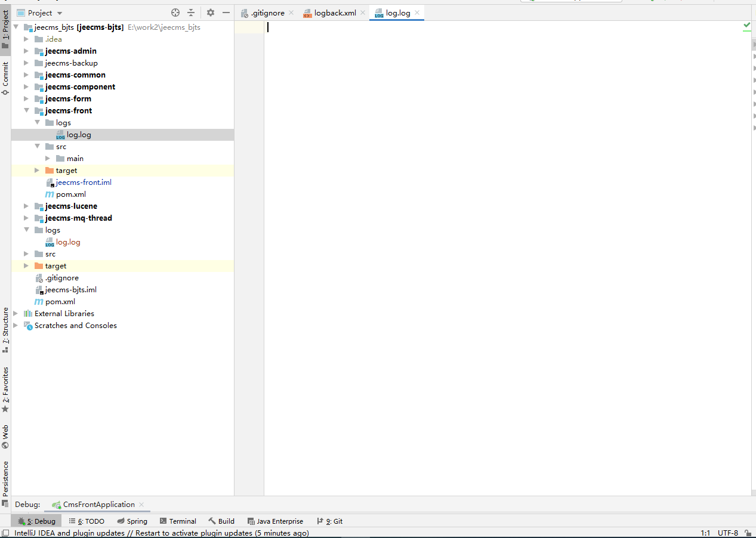The image size is (756, 538).
Task: Expand the jeecms-common module
Action: pos(26,75)
